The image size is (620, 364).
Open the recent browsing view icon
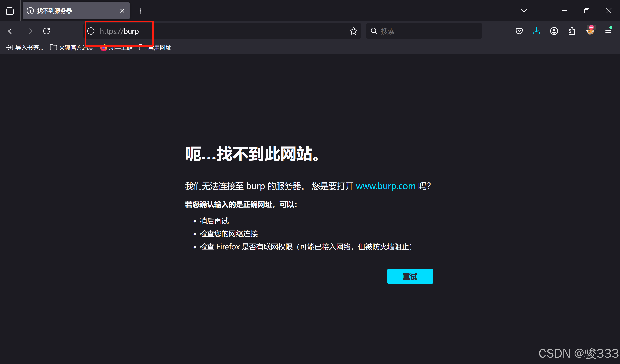pos(10,11)
